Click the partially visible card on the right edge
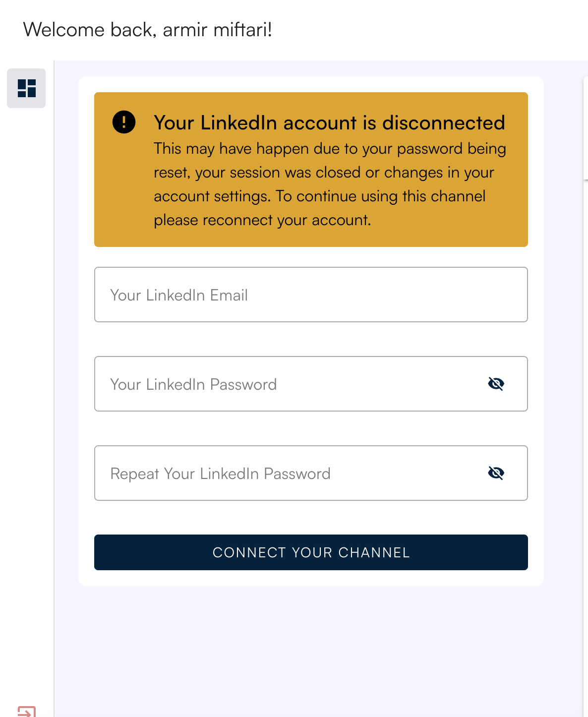Screen dimensions: 588x717 (x=586, y=129)
